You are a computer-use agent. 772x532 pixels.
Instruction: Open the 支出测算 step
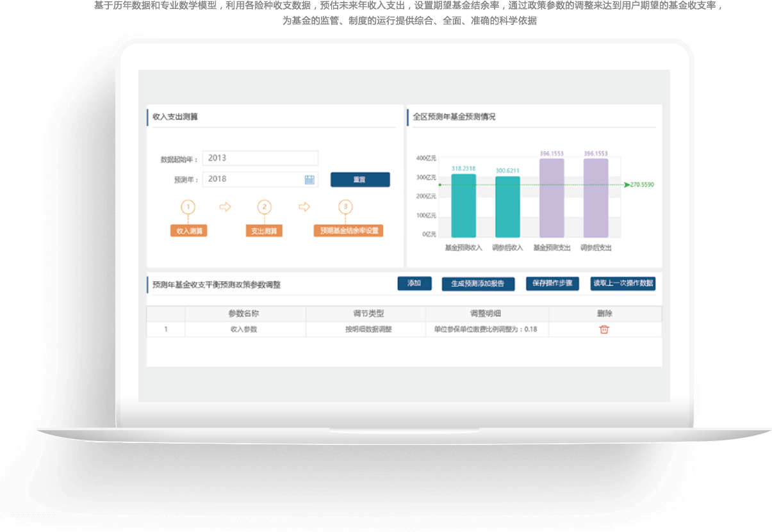pos(264,230)
